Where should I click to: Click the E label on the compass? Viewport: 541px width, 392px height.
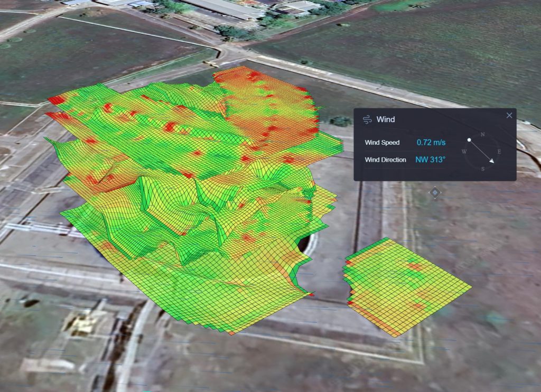pos(500,151)
